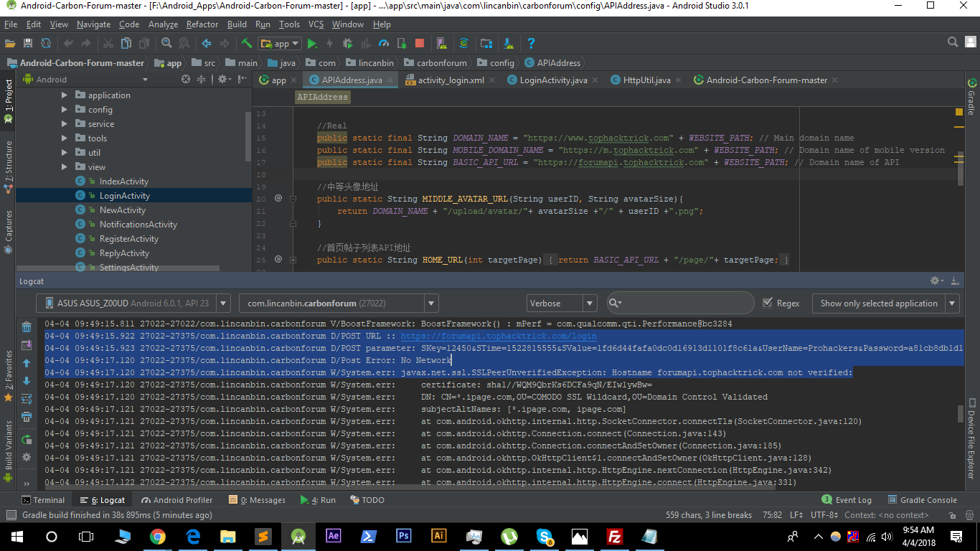The height and width of the screenshot is (551, 980).
Task: Toggle the Regex checkbox
Action: point(768,303)
